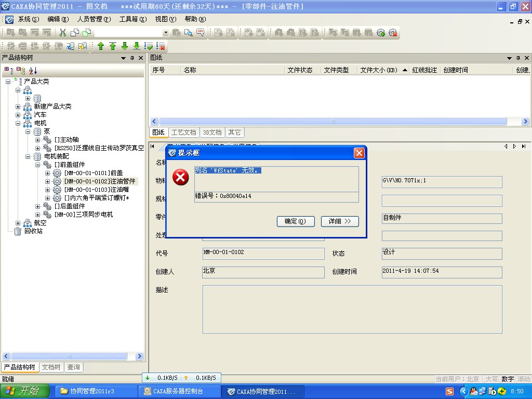
Task: Click the gear with green plus icon
Action: point(381,33)
